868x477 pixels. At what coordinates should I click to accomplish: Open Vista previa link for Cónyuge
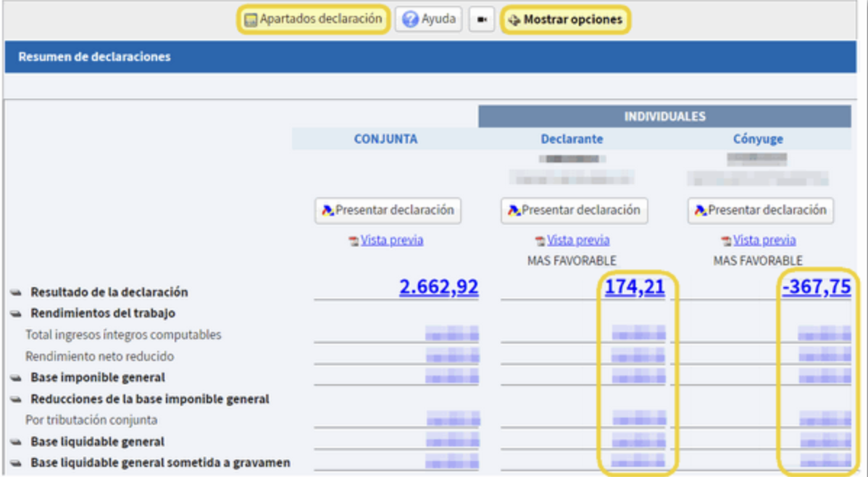click(764, 240)
